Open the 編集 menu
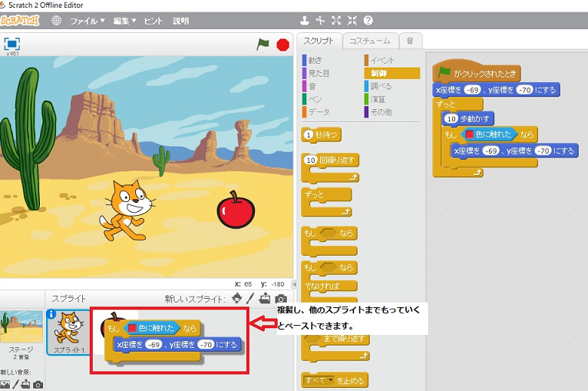588x391 pixels. [124, 21]
